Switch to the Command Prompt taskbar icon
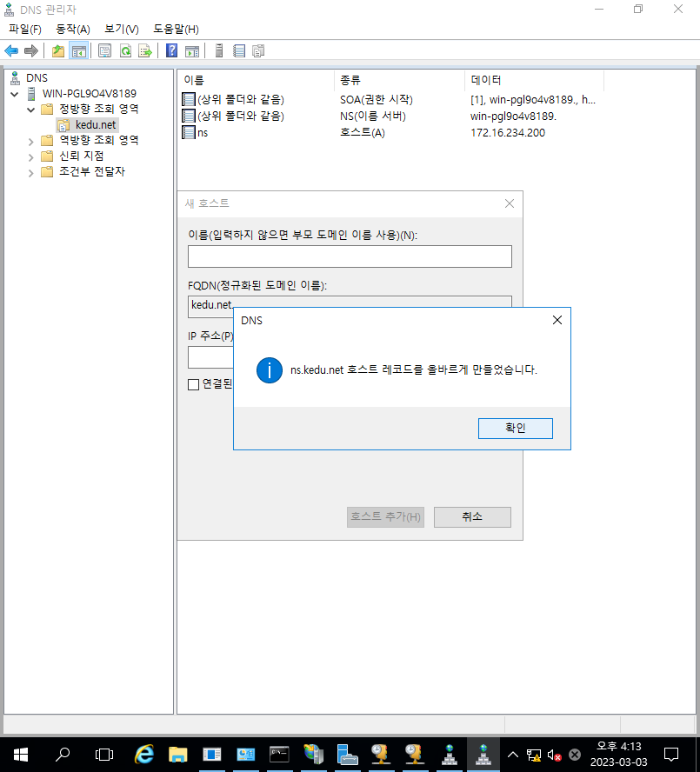This screenshot has width=700, height=772. point(279,755)
